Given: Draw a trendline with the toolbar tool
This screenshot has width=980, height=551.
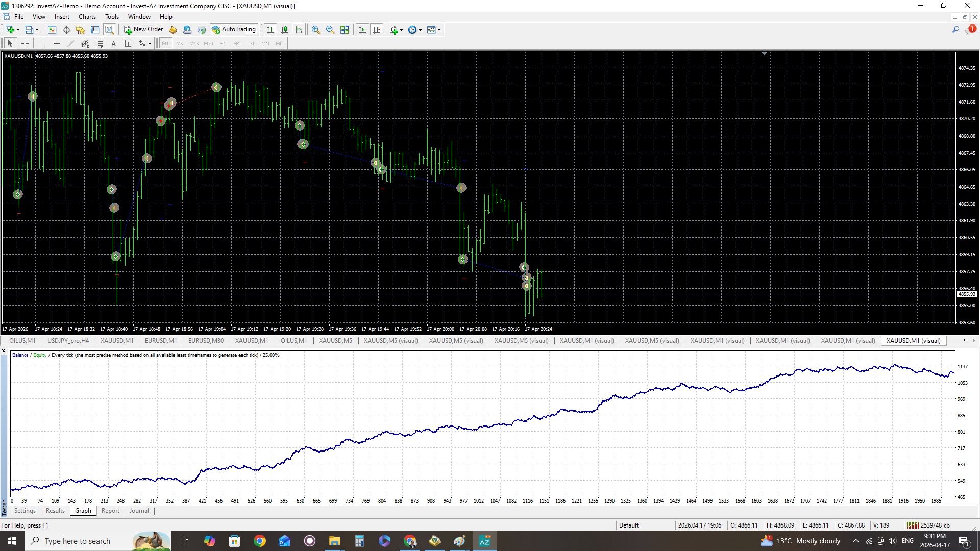Looking at the screenshot, I should (x=71, y=44).
